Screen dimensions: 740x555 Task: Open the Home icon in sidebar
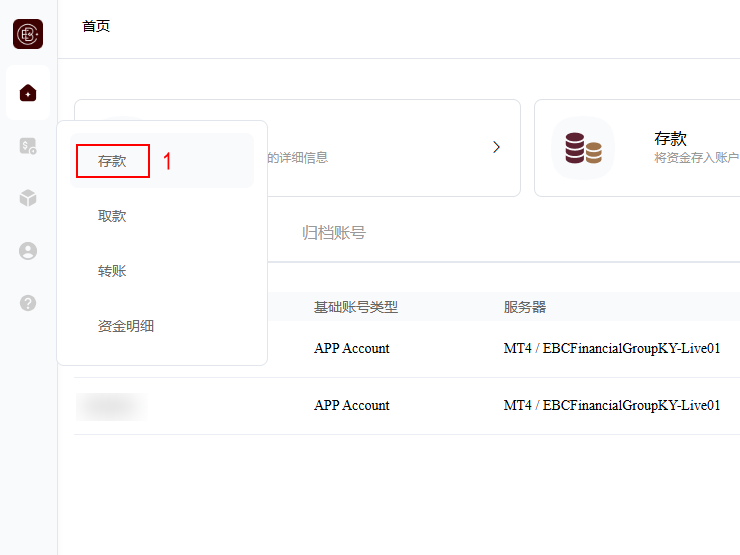click(28, 93)
